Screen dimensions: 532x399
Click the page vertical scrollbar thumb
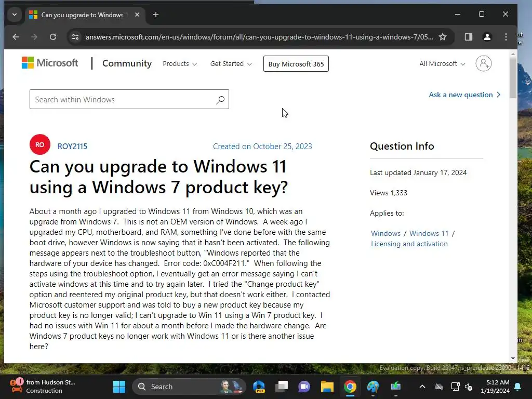[513, 78]
